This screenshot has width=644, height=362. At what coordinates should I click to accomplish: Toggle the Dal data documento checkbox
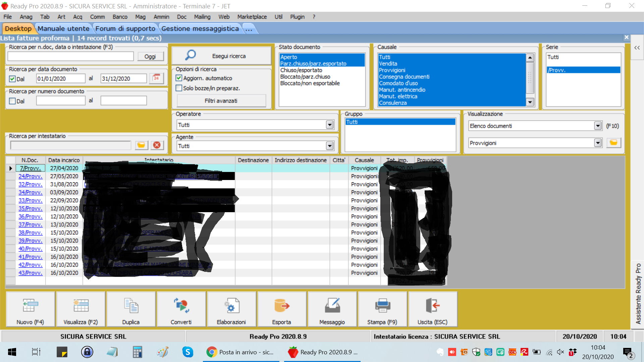12,79
